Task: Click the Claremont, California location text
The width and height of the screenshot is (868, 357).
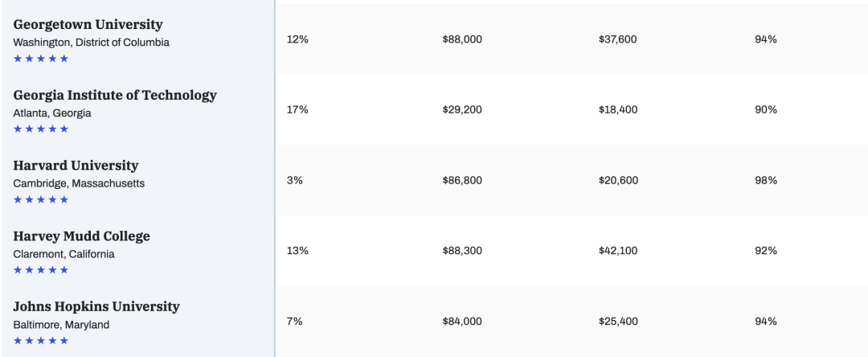Action: 64,254
